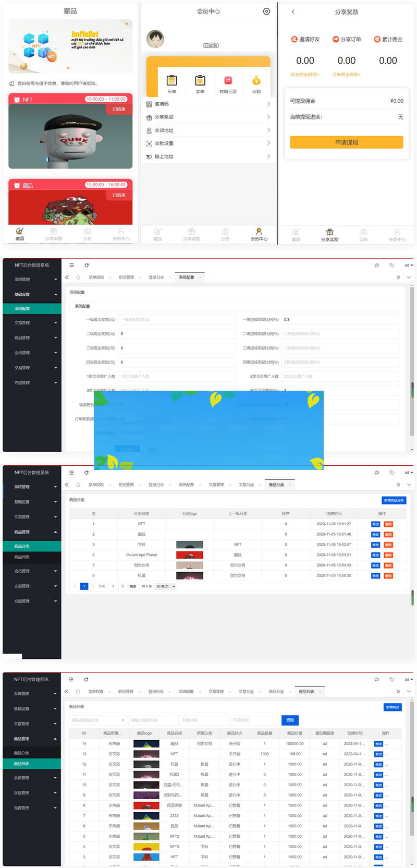Open the 好友佣金明细 link
417x868 pixels.
(304, 75)
